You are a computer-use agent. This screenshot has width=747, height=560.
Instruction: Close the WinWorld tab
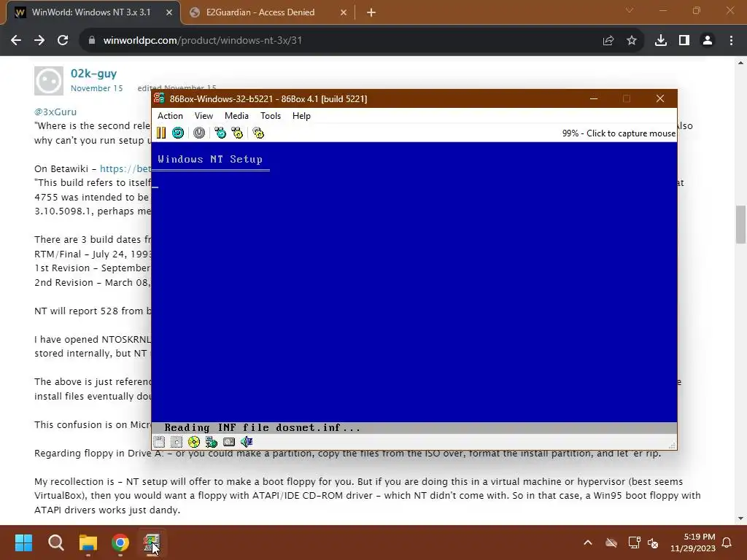coord(169,12)
